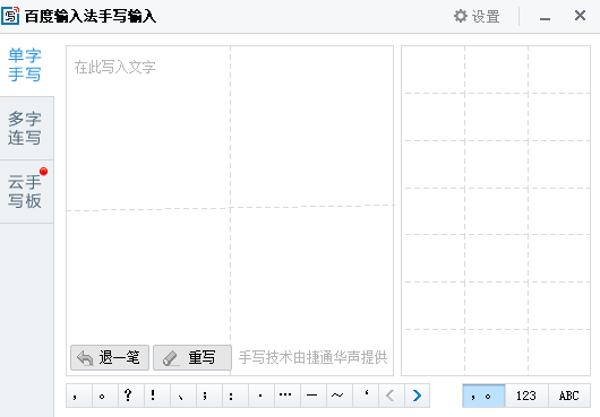Switch candidates to 123 number mode

[526, 395]
